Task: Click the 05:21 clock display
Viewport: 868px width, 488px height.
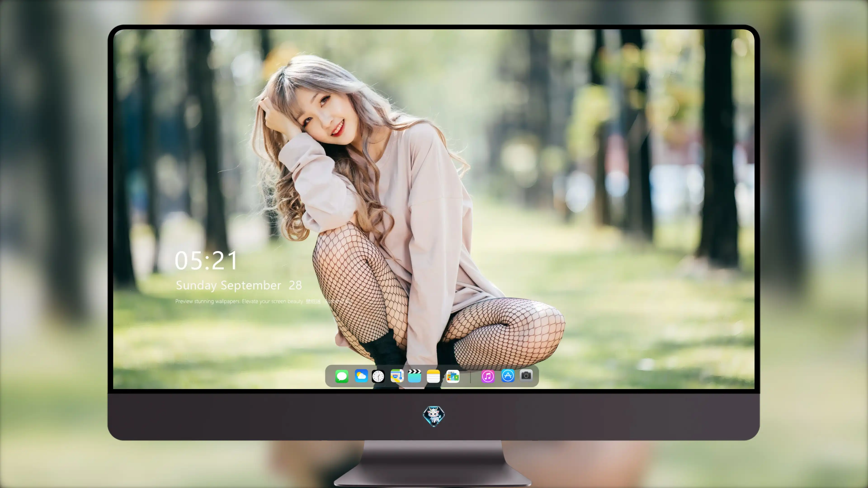Action: (x=206, y=260)
